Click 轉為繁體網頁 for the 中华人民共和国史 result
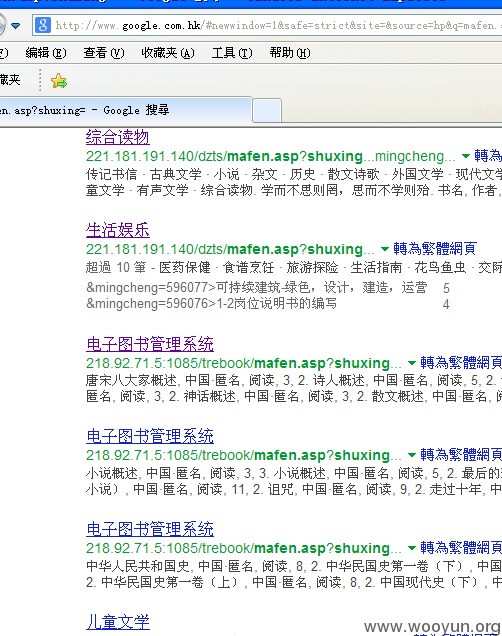This screenshot has height=636, width=502. (x=461, y=548)
